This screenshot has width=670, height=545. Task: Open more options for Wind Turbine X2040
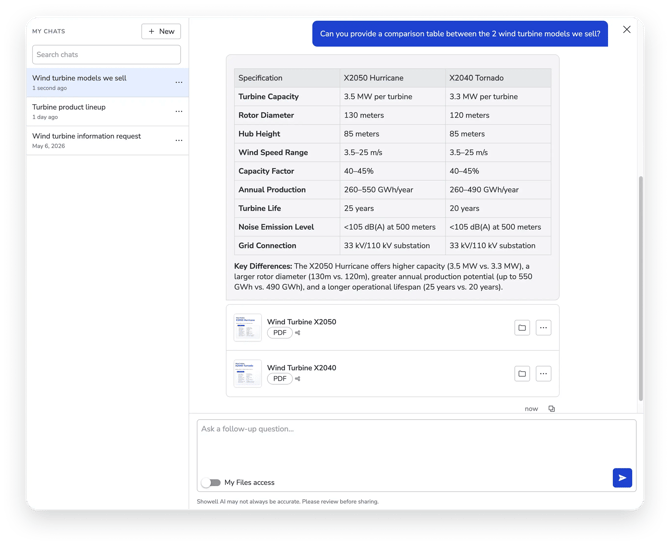coord(543,374)
